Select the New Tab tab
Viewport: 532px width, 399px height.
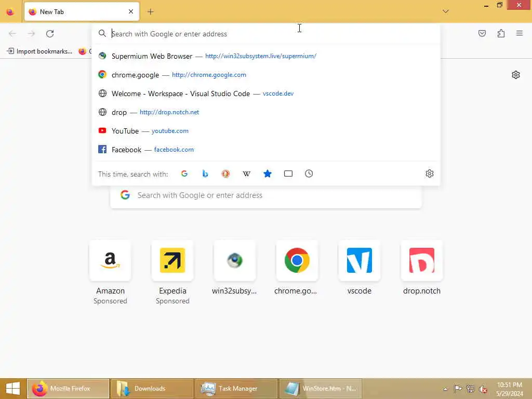tap(82, 11)
